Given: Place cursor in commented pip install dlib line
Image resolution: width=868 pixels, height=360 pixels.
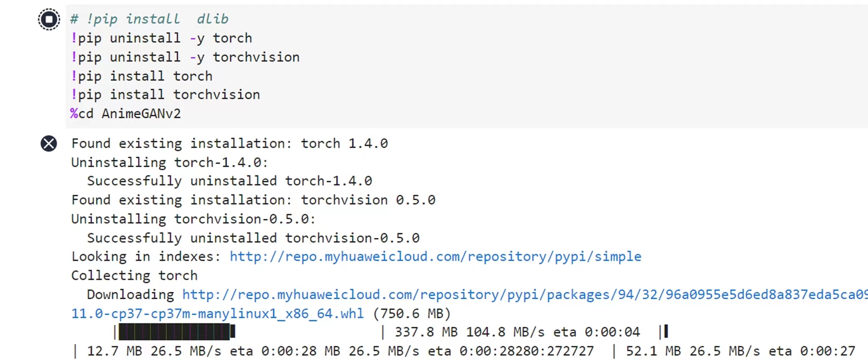Looking at the screenshot, I should (x=149, y=19).
